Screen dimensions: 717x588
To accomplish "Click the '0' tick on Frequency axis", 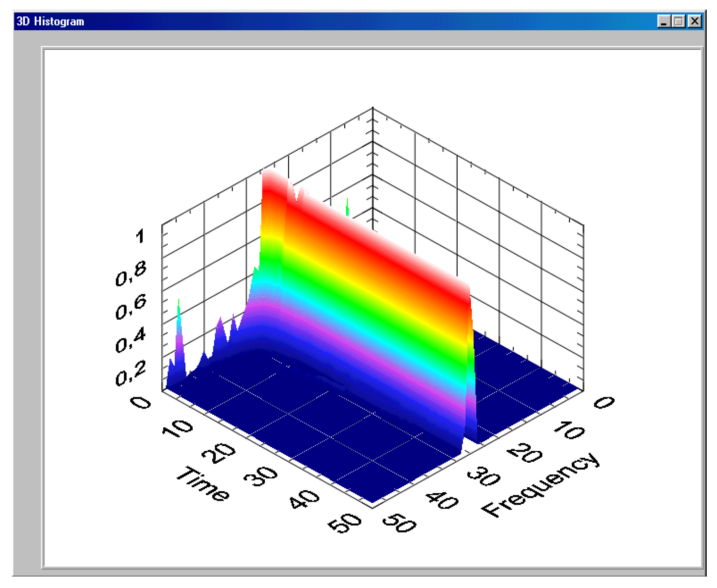I will [604, 403].
